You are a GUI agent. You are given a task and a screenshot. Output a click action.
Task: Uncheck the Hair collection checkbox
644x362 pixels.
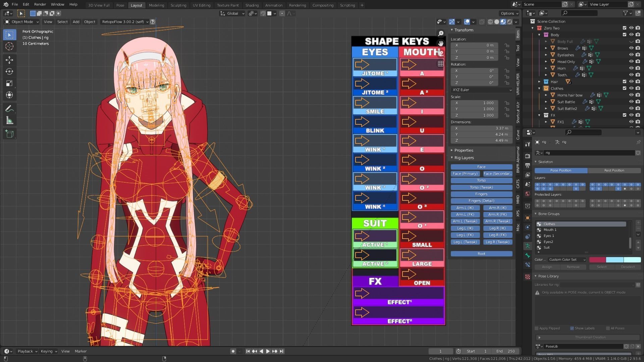click(x=624, y=82)
